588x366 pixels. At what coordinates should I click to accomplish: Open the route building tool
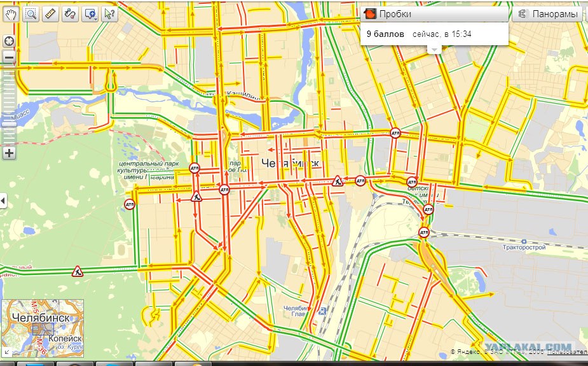click(70, 14)
